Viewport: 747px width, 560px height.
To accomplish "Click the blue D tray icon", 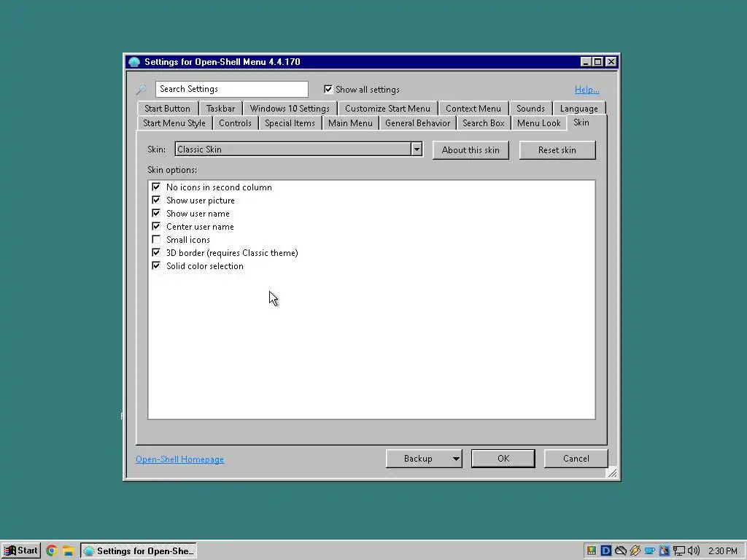I will [606, 551].
